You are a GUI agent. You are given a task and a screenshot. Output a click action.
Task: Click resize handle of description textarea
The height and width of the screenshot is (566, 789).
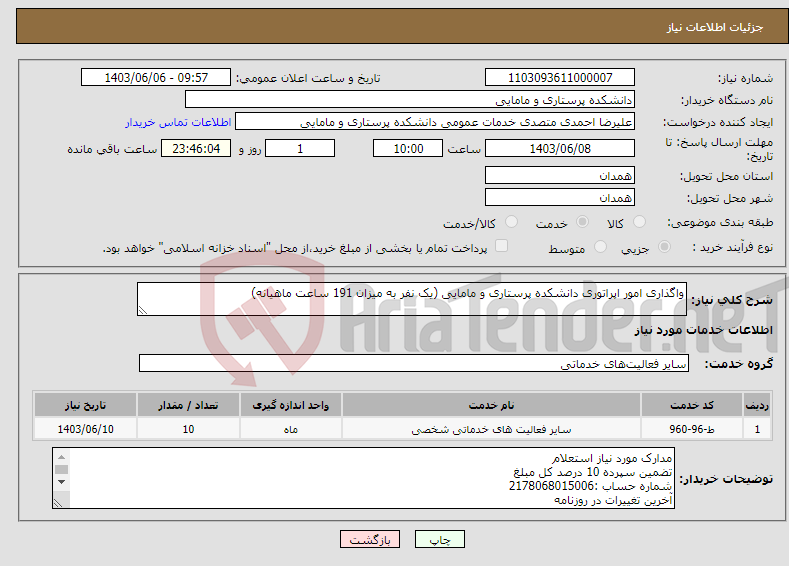143,310
